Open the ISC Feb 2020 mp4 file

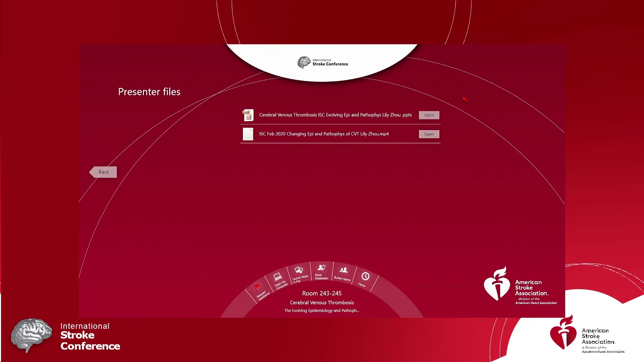[x=429, y=134]
